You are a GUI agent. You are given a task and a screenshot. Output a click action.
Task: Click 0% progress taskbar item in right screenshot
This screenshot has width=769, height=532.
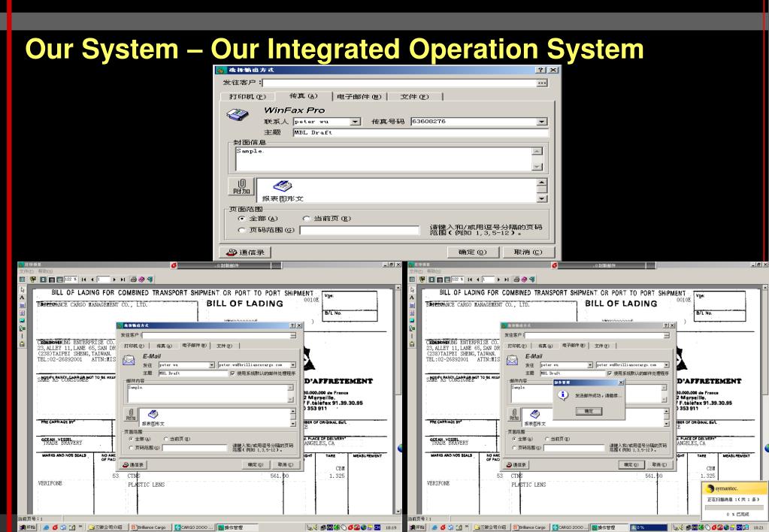[649, 527]
